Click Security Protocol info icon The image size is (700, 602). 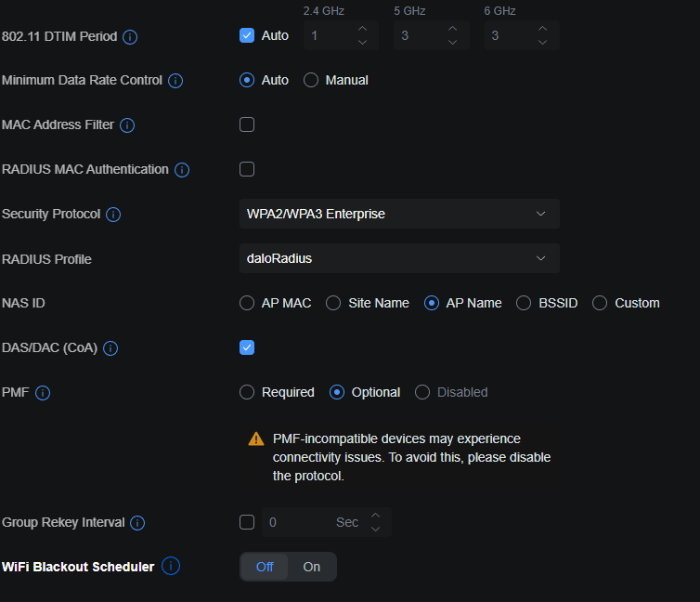[113, 215]
